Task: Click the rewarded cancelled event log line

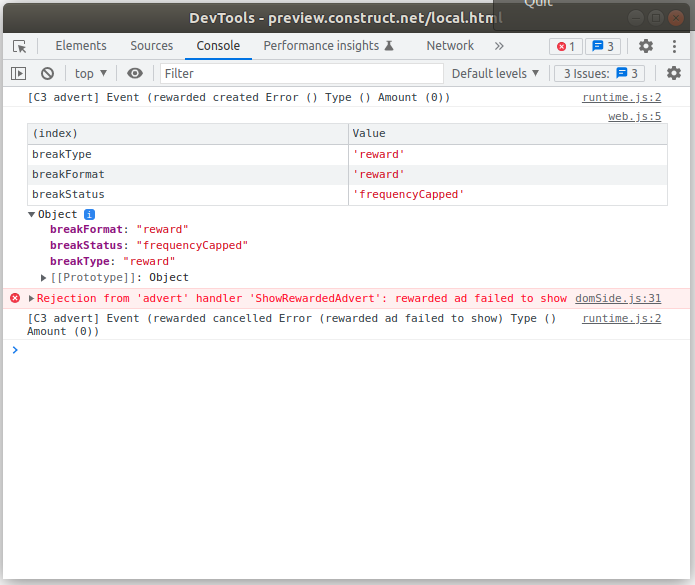Action: pyautogui.click(x=291, y=325)
